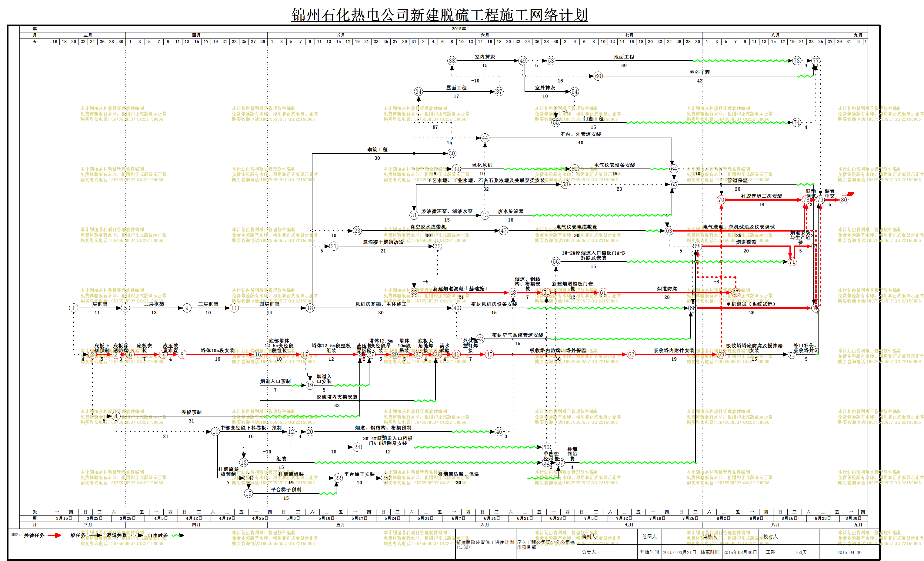Select the 原混凝土烟道改造 label
The width and height of the screenshot is (924, 561).
383,242
